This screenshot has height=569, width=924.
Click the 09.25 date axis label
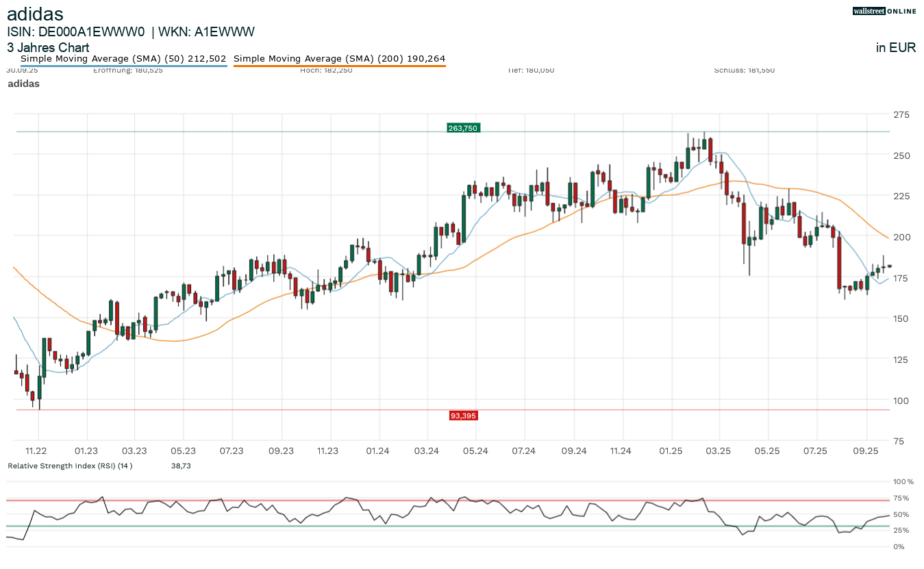pos(866,451)
